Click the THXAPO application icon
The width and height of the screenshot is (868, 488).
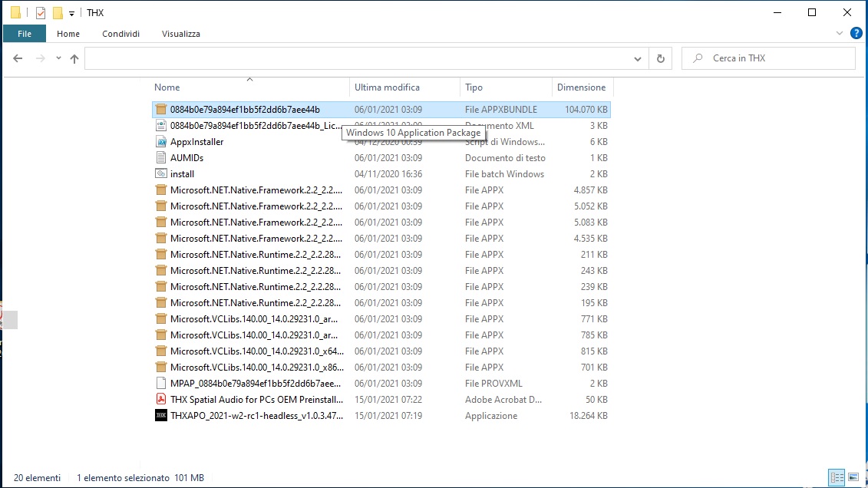point(160,415)
